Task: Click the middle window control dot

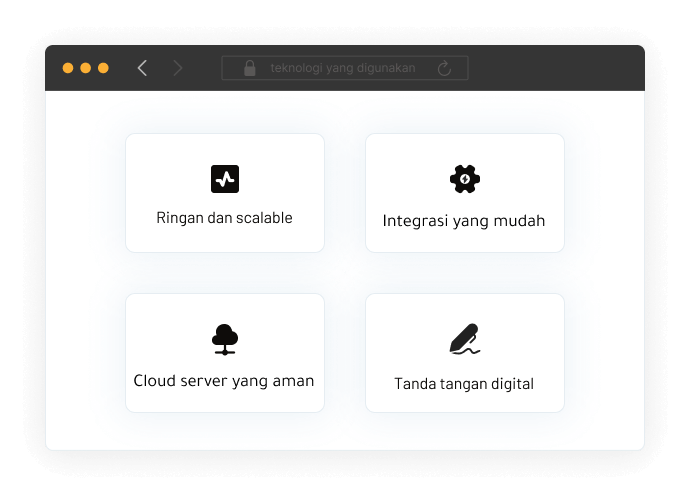Action: pyautogui.click(x=85, y=68)
